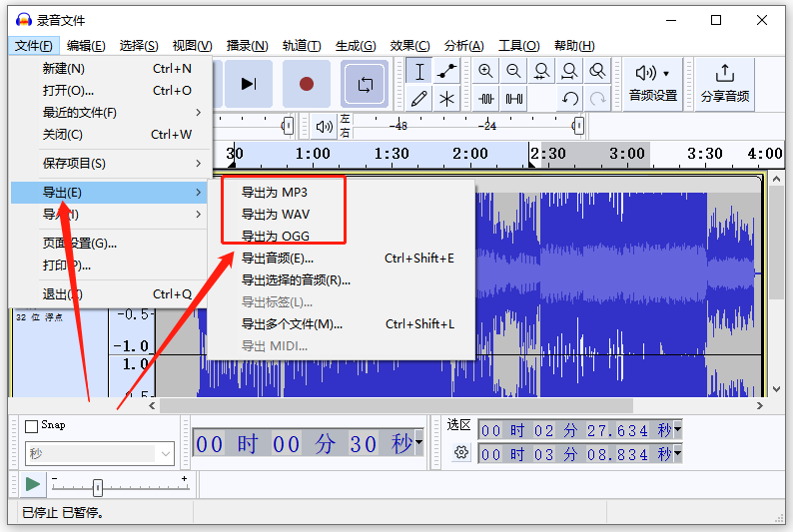Open selection end time format dropdown
The width and height of the screenshot is (793, 532).
point(678,454)
